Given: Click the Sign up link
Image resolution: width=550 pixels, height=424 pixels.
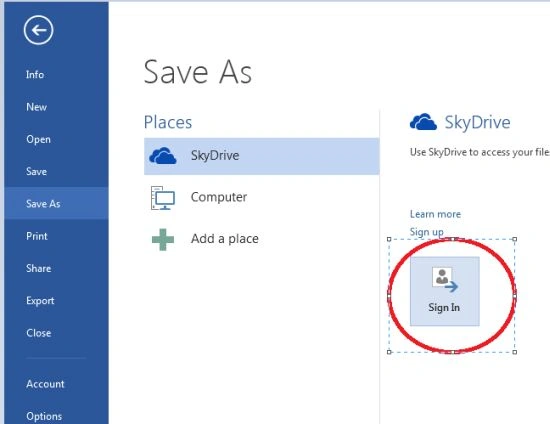Looking at the screenshot, I should pyautogui.click(x=427, y=232).
